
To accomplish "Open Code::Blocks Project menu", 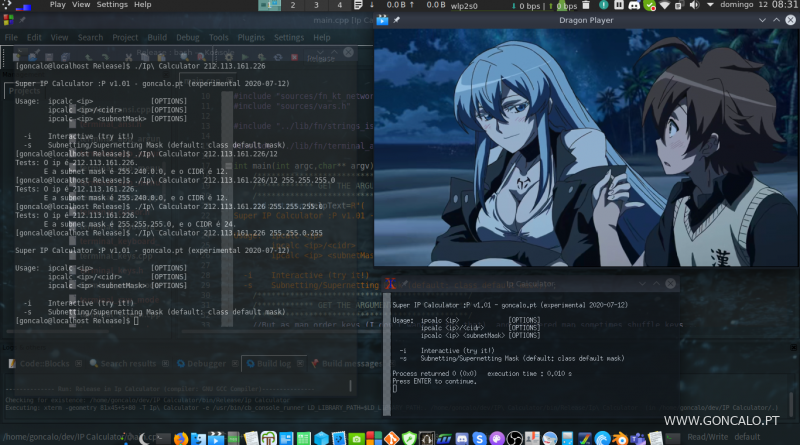I will tap(125, 38).
